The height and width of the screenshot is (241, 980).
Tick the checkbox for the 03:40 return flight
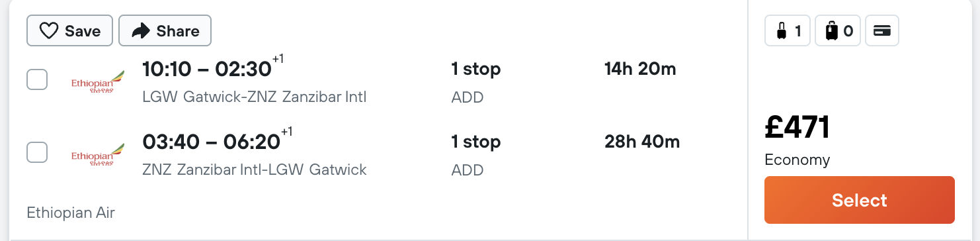pos(37,152)
